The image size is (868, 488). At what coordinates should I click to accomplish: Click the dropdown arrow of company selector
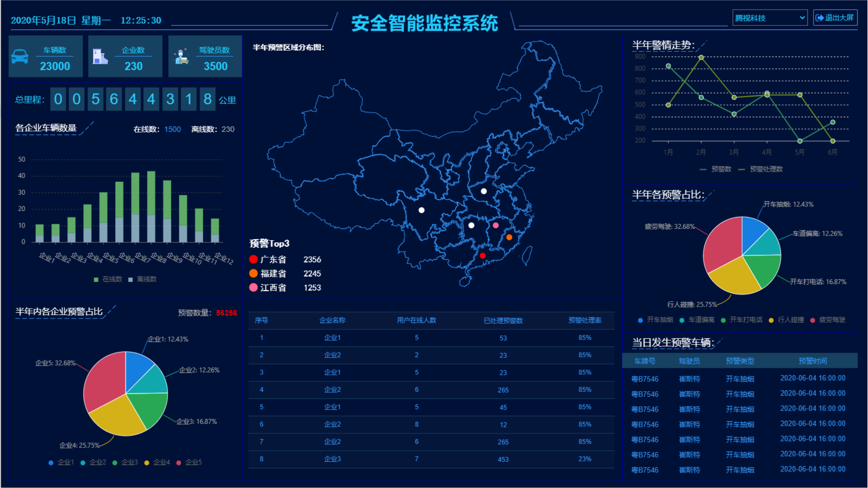pyautogui.click(x=802, y=18)
